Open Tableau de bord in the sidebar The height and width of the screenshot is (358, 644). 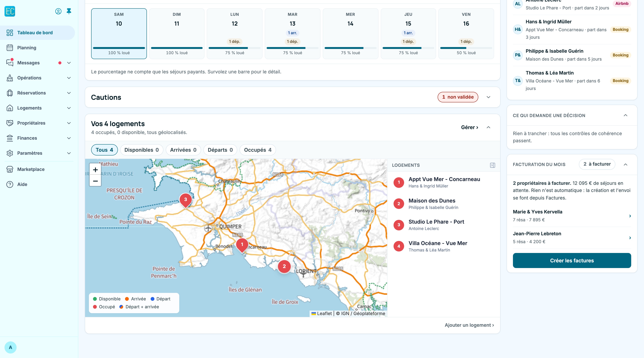point(37,33)
